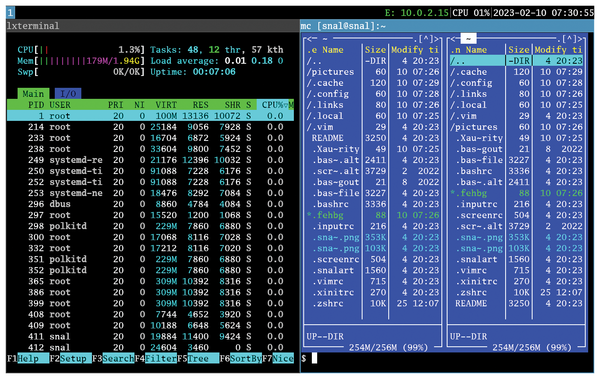Click the CPU% sorted column header

tap(275, 105)
